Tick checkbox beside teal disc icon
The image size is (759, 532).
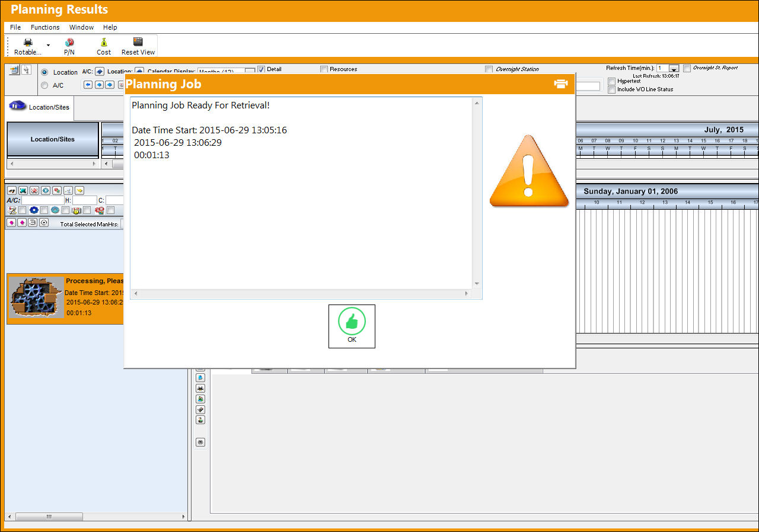point(66,210)
